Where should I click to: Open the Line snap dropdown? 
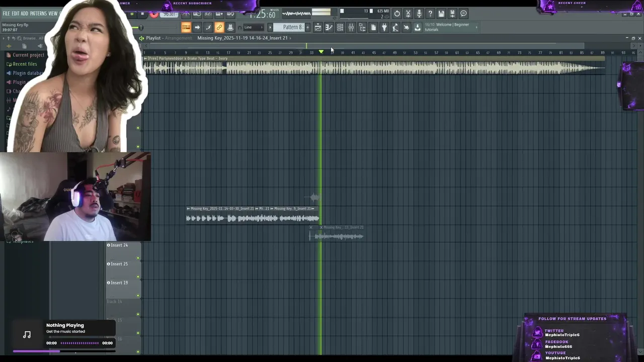(x=254, y=27)
